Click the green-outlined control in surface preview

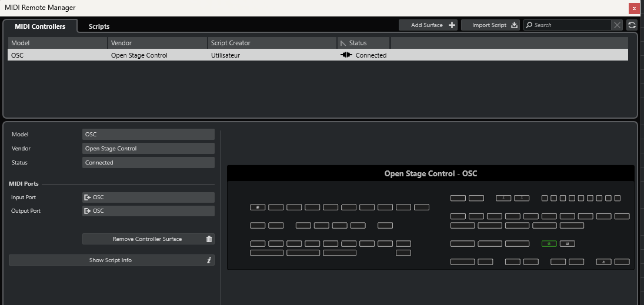coord(549,244)
